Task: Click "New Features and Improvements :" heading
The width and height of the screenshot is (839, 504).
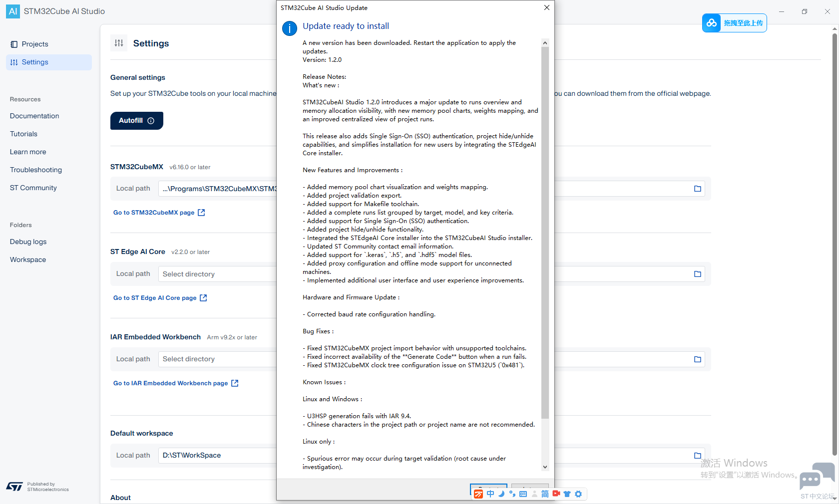Action: [353, 170]
